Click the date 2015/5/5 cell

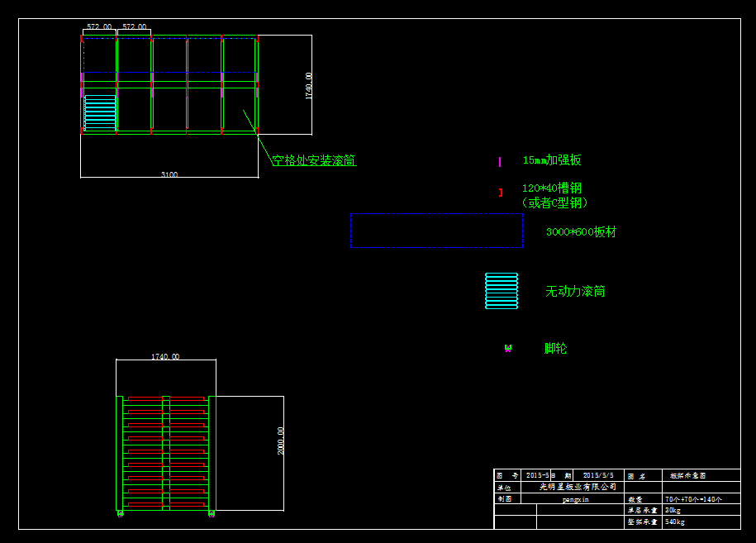(598, 475)
